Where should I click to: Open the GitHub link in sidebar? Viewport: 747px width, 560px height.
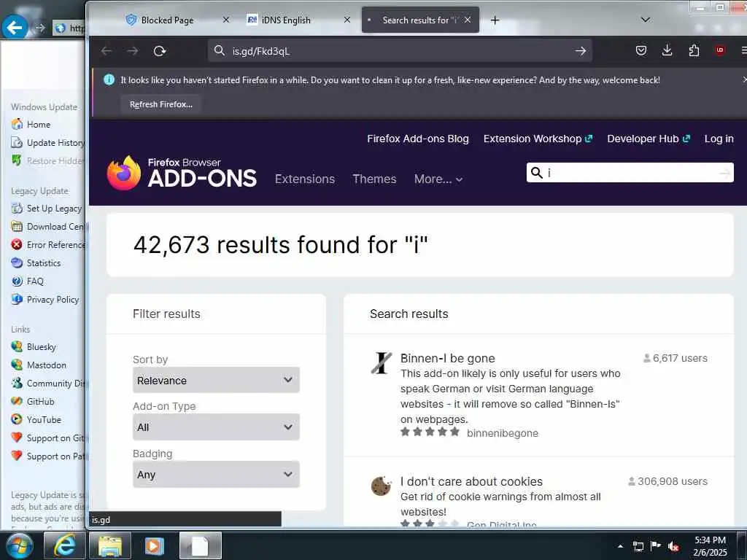[x=40, y=402]
